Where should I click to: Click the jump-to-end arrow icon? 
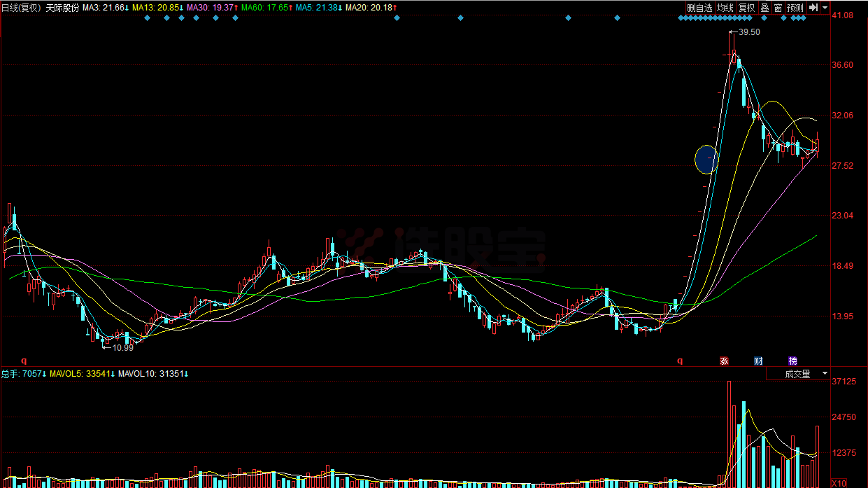pos(813,8)
